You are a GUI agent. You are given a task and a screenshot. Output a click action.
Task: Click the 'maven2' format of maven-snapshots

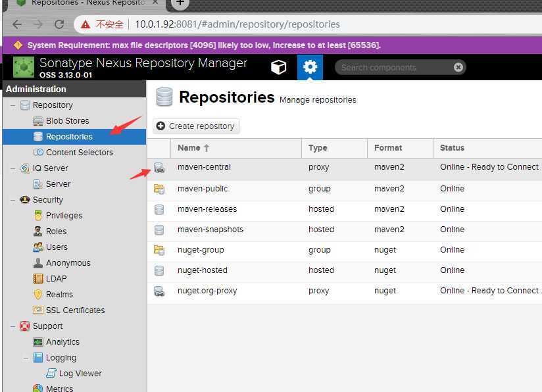pos(389,230)
